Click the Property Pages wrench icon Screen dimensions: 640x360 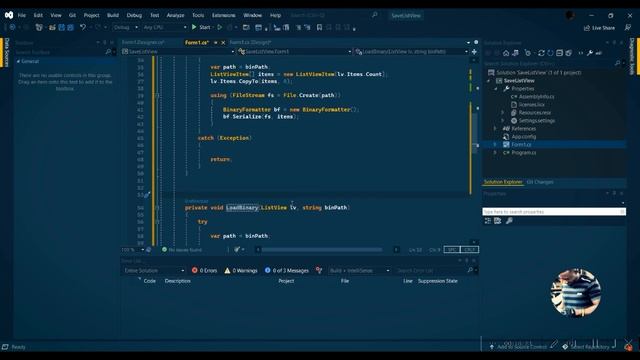(509, 221)
